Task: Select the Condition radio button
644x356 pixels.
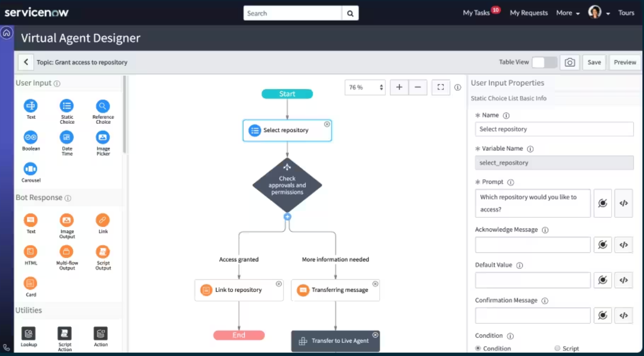Action: tap(478, 348)
